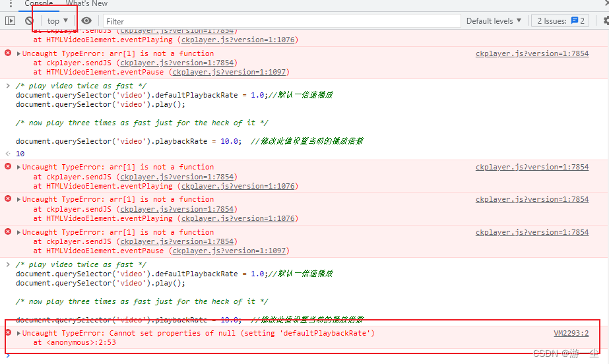The height and width of the screenshot is (364, 609).
Task: Open the What's New tab
Action: click(x=86, y=3)
